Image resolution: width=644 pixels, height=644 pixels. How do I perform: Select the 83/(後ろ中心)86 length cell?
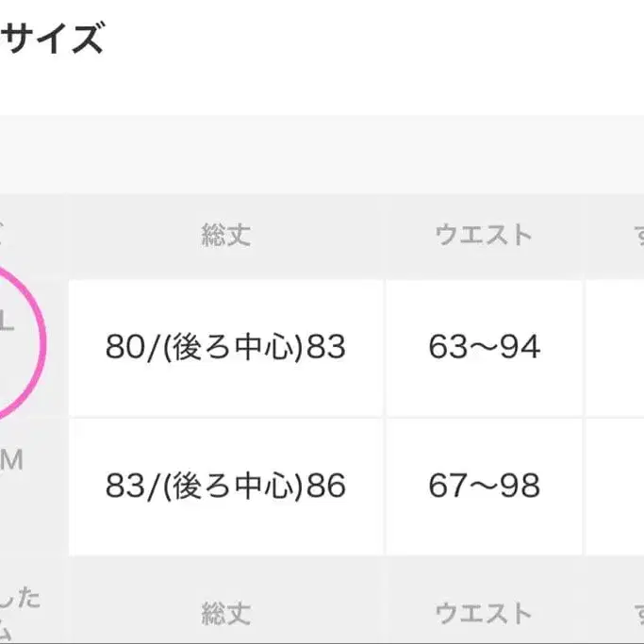coord(225,487)
